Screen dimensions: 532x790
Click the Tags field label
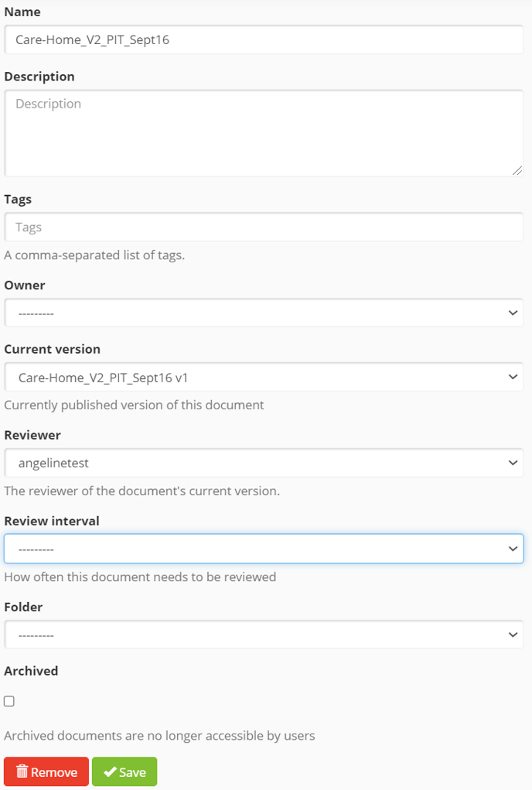[18, 200]
